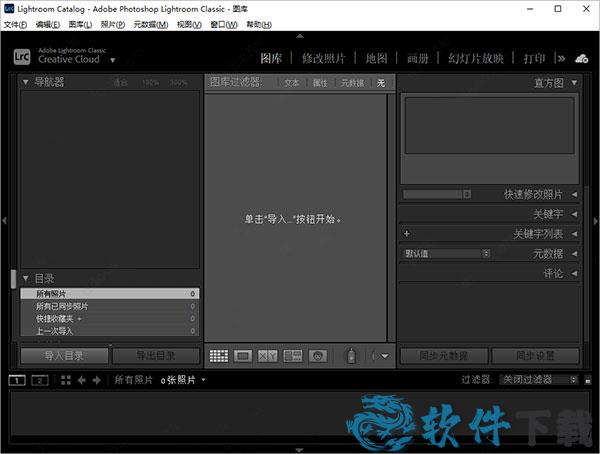The image size is (600, 454).
Task: Click the filmstrip grid shortcut icon
Action: (66, 380)
